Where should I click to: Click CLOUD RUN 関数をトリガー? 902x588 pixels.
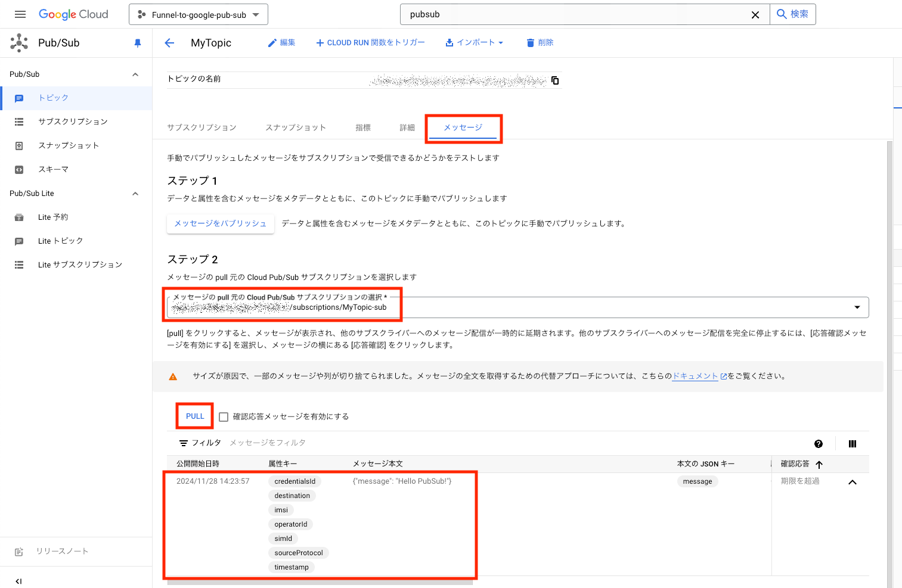click(x=370, y=43)
